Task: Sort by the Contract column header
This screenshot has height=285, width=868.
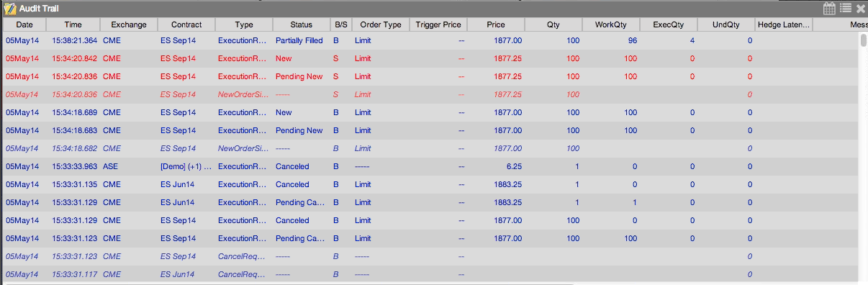Action: 186,24
